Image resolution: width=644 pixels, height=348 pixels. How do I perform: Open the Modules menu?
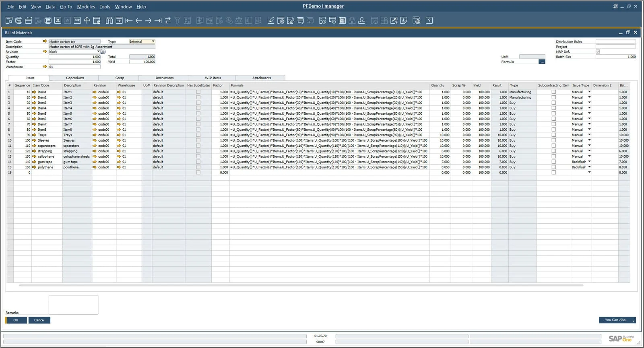[86, 7]
